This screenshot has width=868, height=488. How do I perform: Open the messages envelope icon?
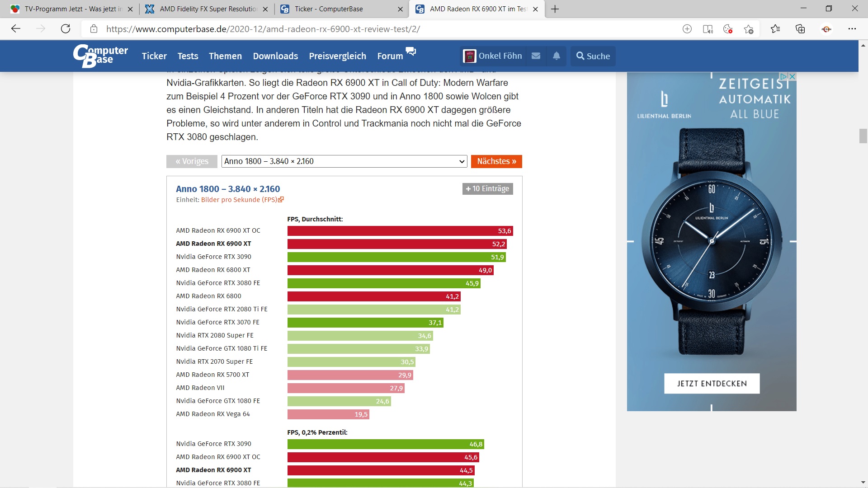tap(536, 56)
